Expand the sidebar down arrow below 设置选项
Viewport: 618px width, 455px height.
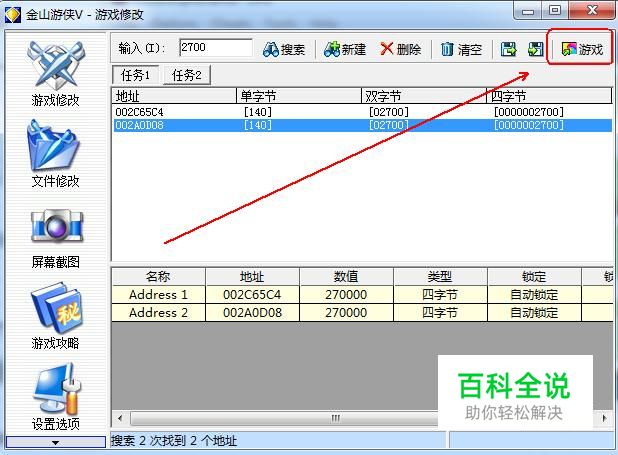(x=56, y=442)
